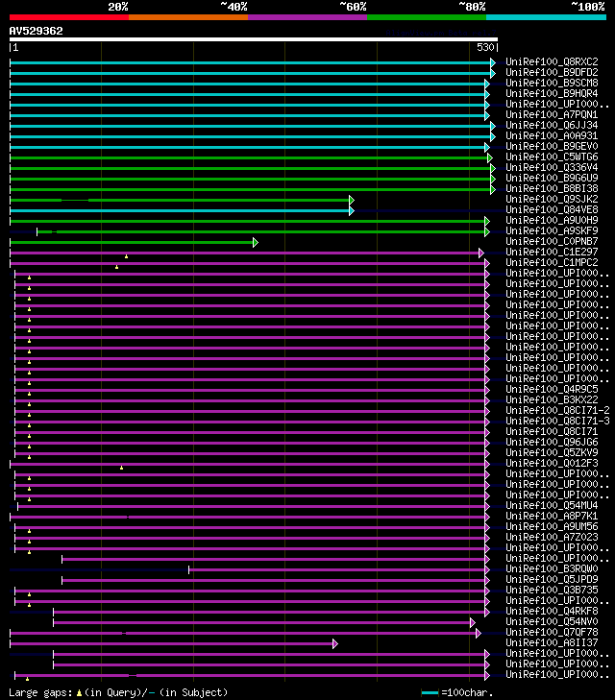Screen dimensions: 615x700
Task: Select the UniRef100_Q84VE8 label
Action: click(552, 210)
